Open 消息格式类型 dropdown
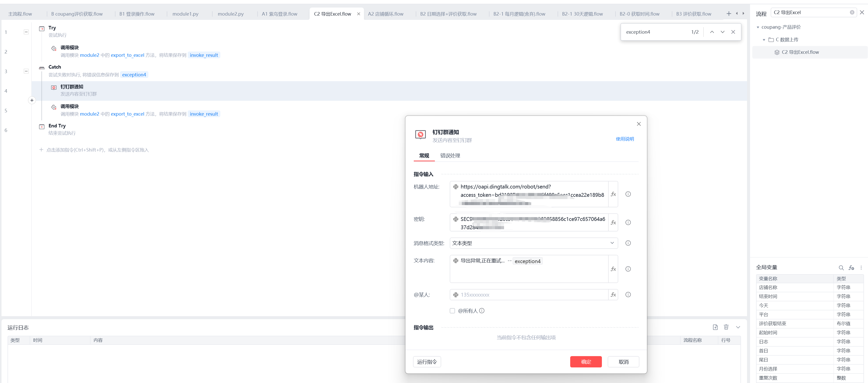 point(533,243)
